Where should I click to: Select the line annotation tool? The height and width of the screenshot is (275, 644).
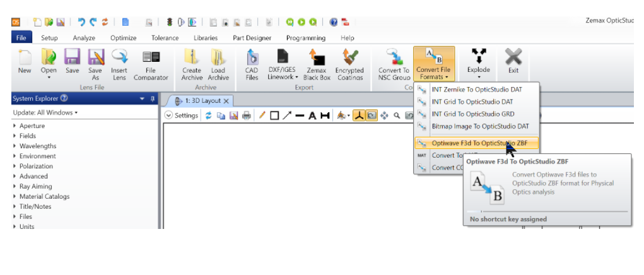click(x=300, y=116)
